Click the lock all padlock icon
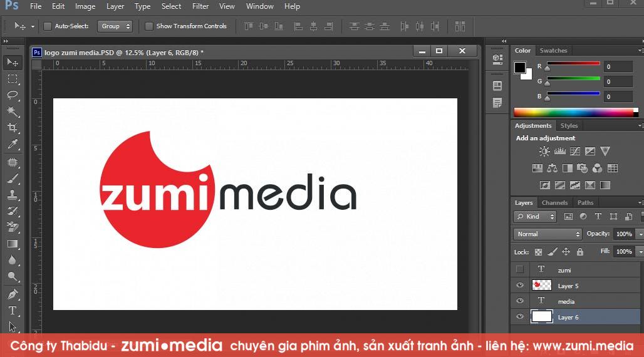The height and width of the screenshot is (357, 644). (580, 252)
